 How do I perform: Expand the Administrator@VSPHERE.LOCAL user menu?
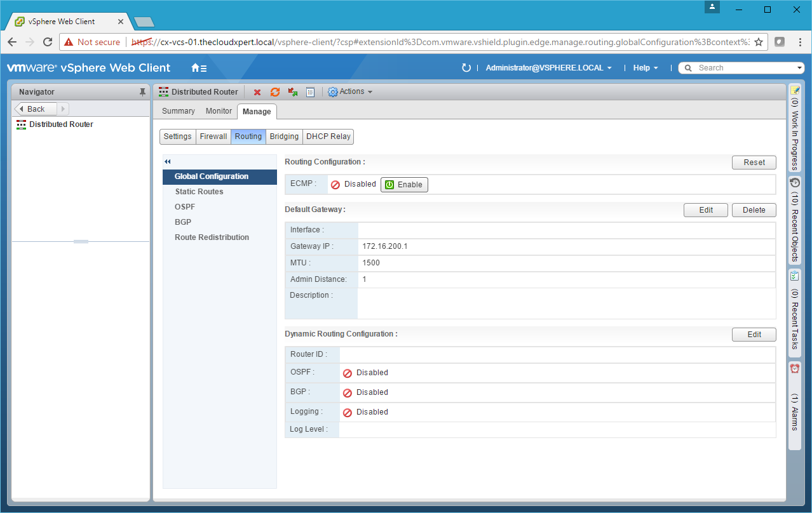pyautogui.click(x=548, y=68)
